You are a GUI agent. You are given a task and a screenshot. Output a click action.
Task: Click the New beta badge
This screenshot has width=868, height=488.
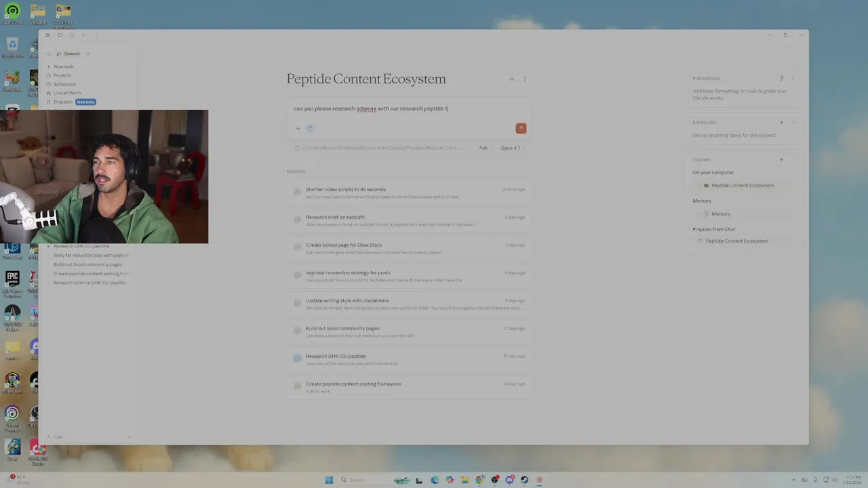[85, 102]
